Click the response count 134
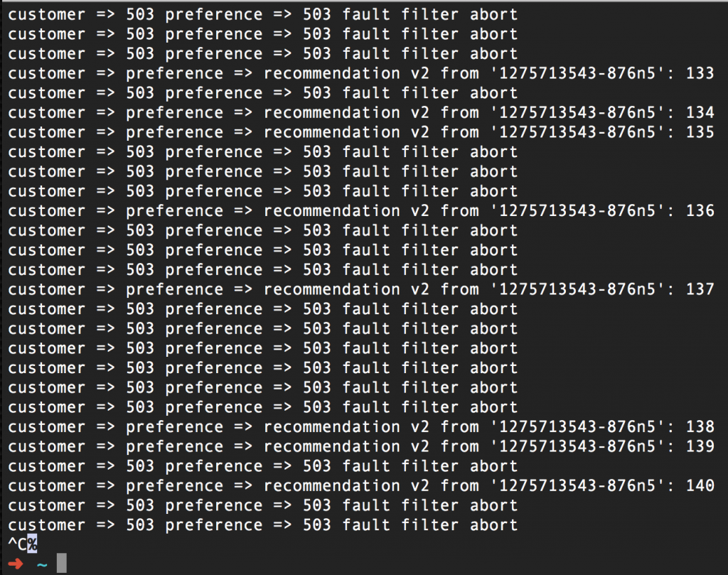This screenshot has width=728, height=575. pyautogui.click(x=700, y=112)
